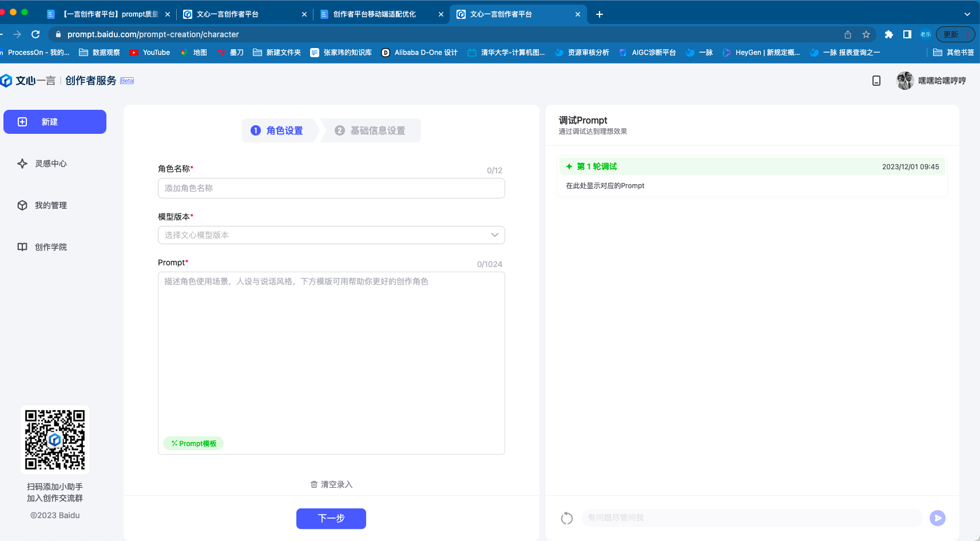Open the YouTube bookmark
The width and height of the screenshot is (980, 541).
(x=150, y=53)
